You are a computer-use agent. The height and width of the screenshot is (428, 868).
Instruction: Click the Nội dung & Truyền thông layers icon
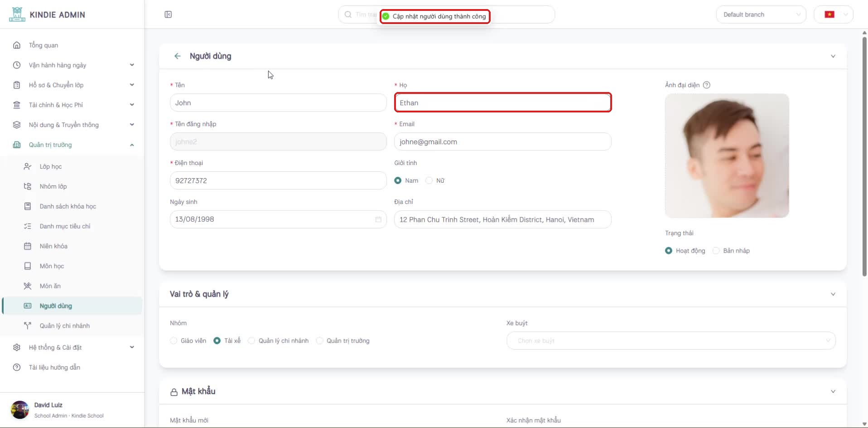[x=17, y=125]
